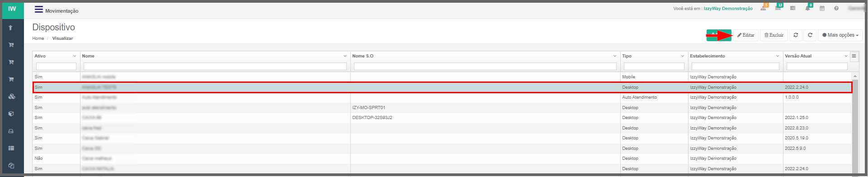Select the Mobile type cell
868x177 pixels.
pos(628,77)
